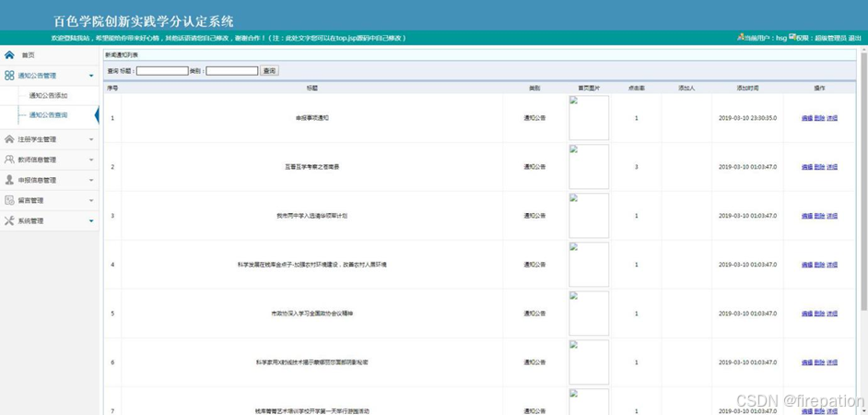Click the permission icon before 权限
Screen dimensions: 868x415
(792, 37)
